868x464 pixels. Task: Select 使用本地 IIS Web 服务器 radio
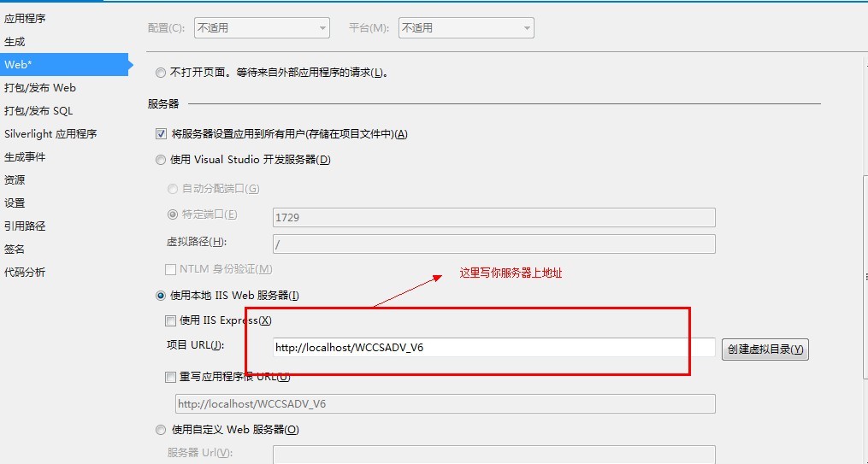pyautogui.click(x=161, y=296)
